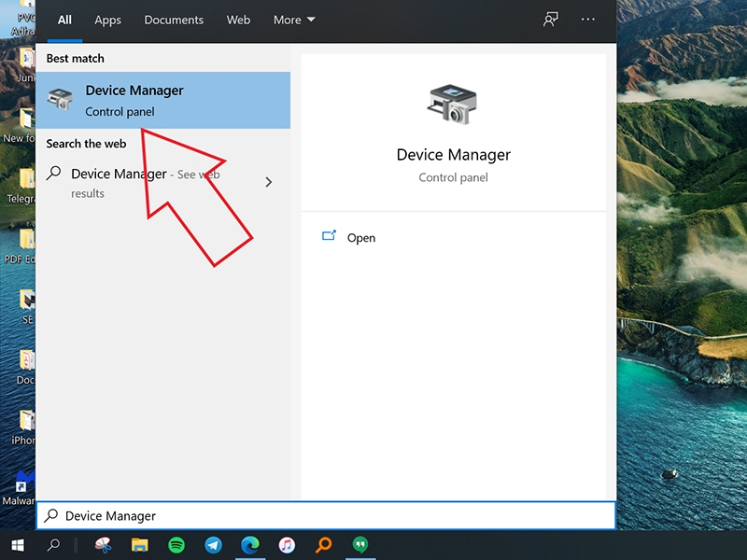Click the web search magnifier icon
747x560 pixels.
pyautogui.click(x=54, y=173)
